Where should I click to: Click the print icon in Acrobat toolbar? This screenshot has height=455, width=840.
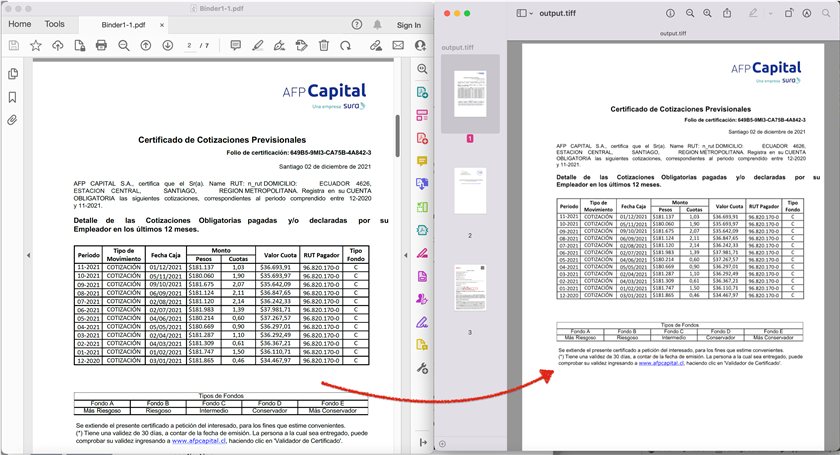pos(101,46)
